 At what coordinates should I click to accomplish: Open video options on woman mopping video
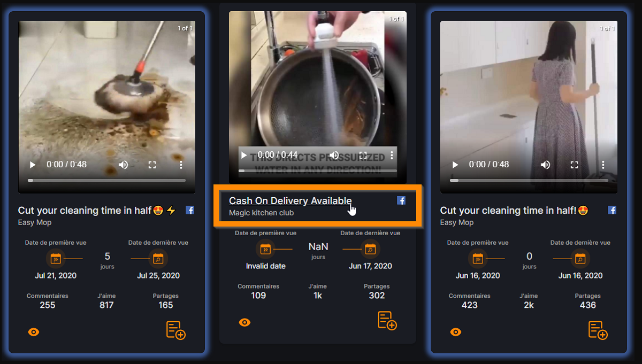(x=603, y=165)
